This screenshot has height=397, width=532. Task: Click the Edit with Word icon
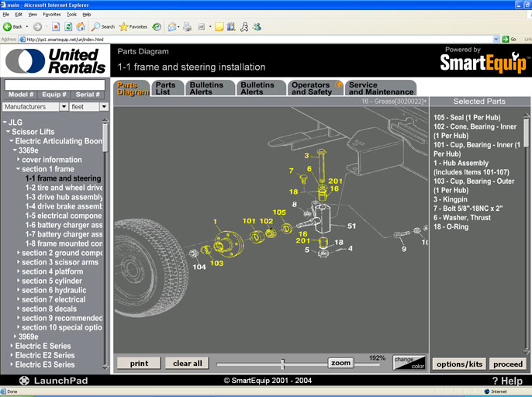pyautogui.click(x=201, y=27)
